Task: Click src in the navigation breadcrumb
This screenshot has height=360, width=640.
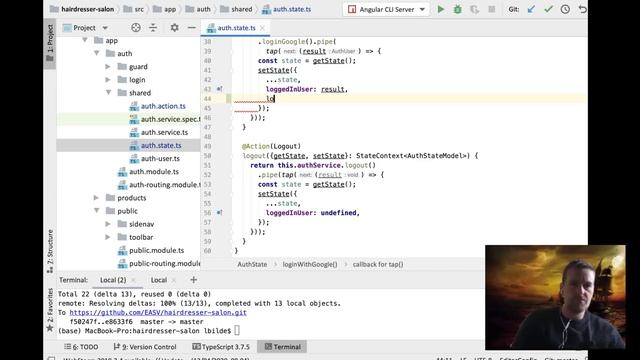Action: pos(139,9)
